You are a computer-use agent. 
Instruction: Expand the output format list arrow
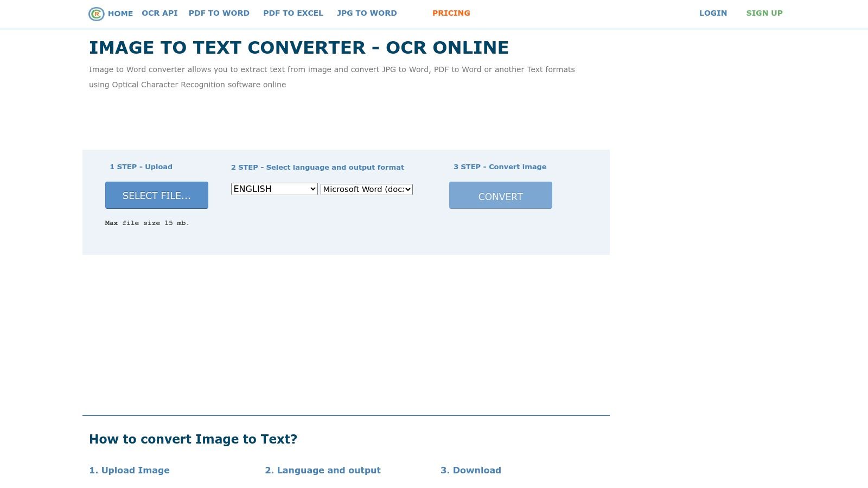pyautogui.click(x=407, y=189)
